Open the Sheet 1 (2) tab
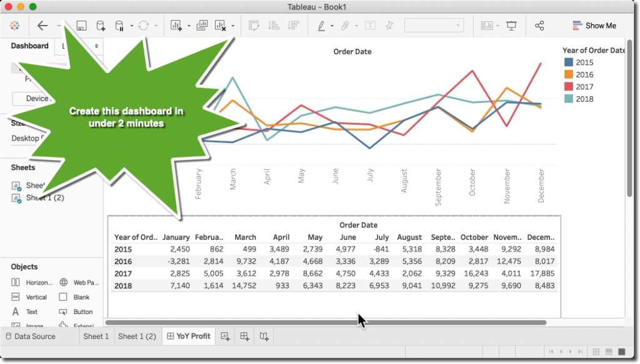Viewport: 640px width, 364px height. click(137, 337)
